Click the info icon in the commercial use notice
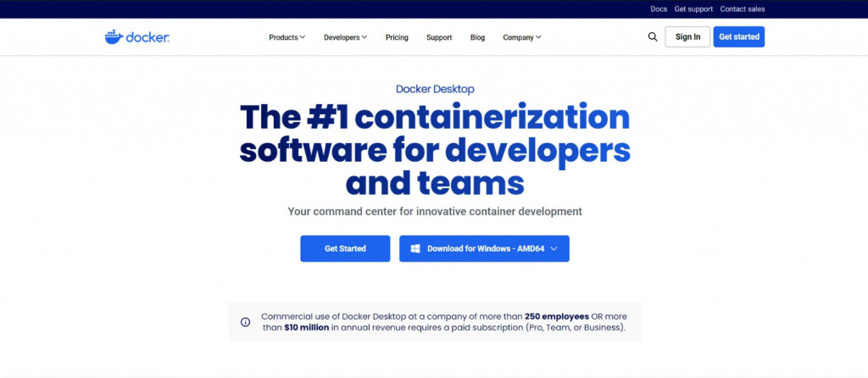 (245, 322)
